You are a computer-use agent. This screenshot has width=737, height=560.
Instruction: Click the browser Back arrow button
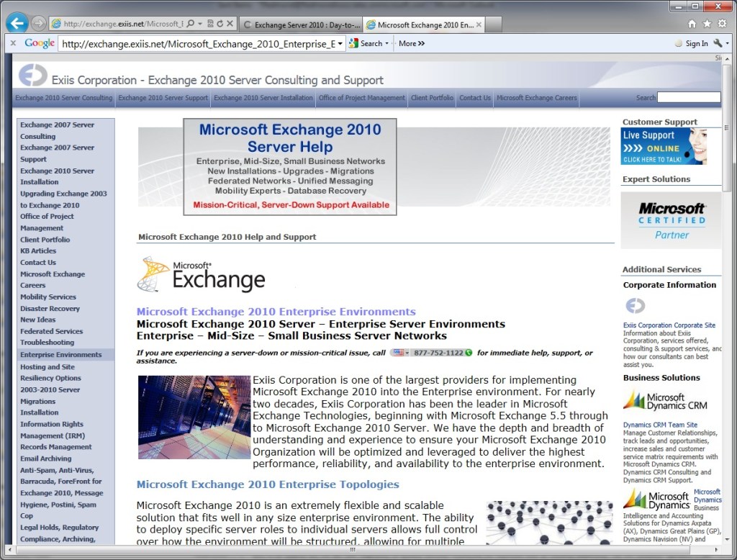click(17, 23)
